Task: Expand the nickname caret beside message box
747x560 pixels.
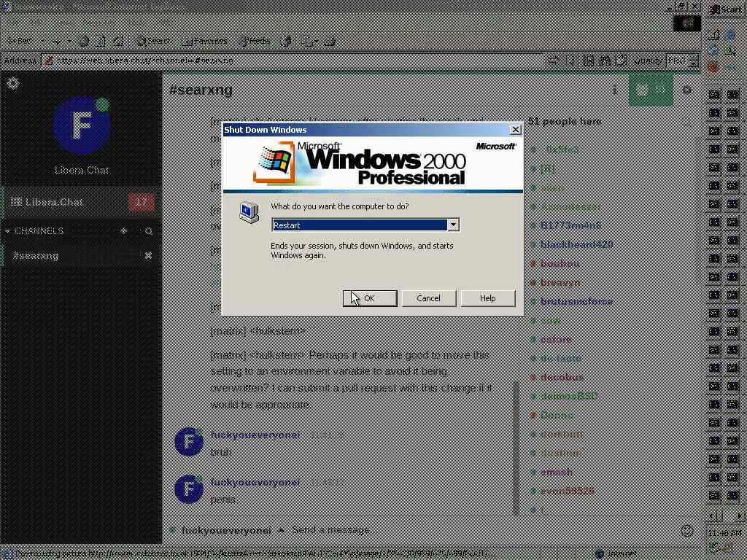Action: click(x=281, y=530)
